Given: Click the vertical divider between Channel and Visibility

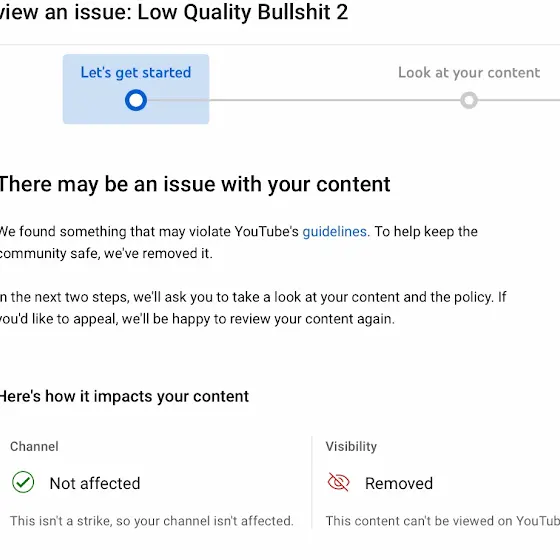Looking at the screenshot, I should point(311,482).
